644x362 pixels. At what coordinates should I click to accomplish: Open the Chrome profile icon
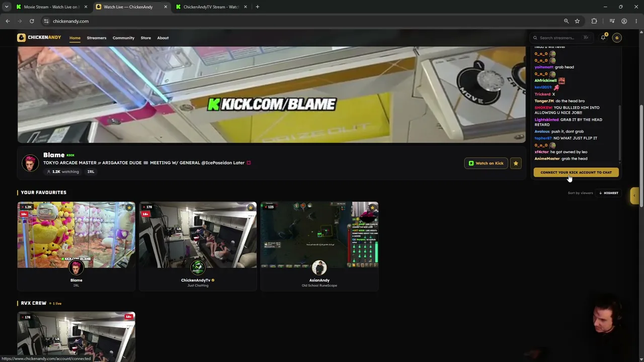point(624,21)
